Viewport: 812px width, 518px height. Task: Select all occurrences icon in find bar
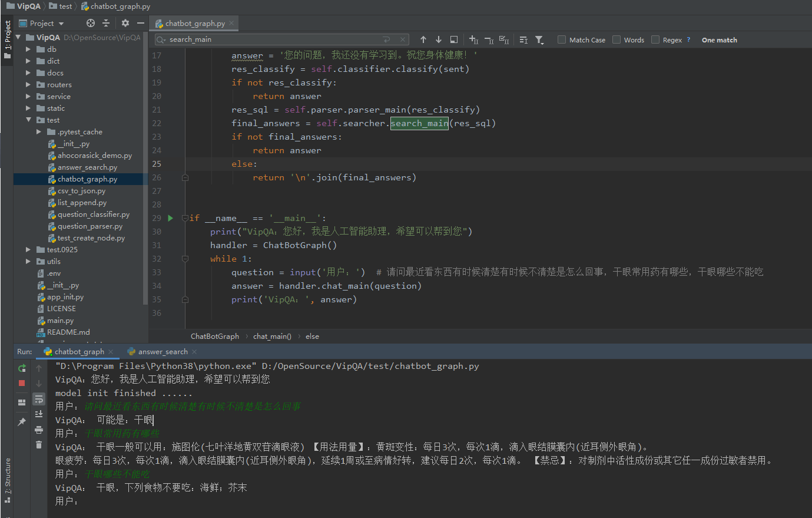pos(504,39)
